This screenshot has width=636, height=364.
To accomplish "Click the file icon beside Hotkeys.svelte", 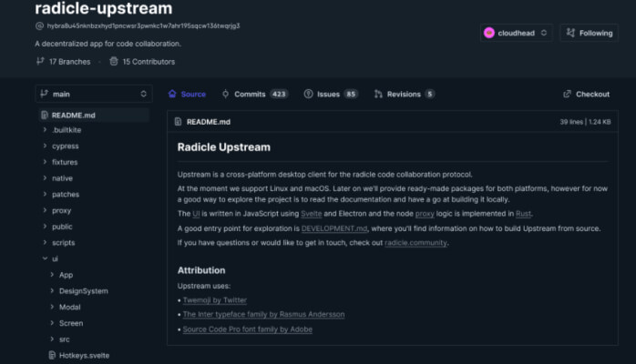I will [x=52, y=355].
